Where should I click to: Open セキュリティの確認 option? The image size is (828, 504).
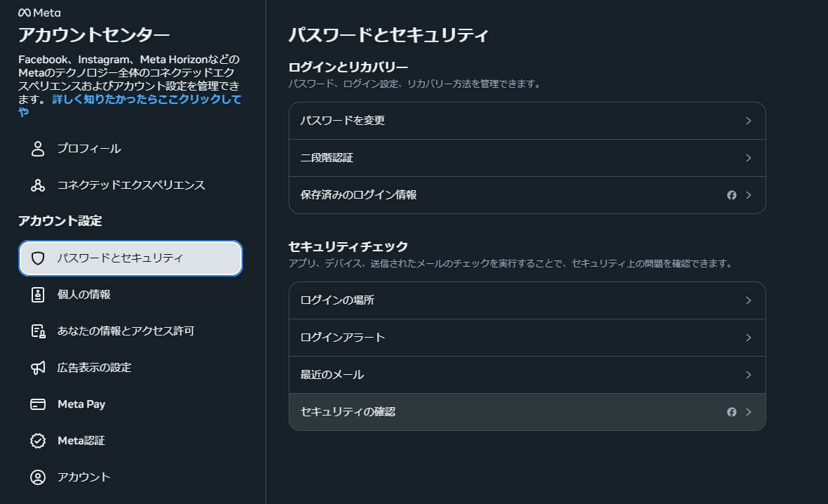click(x=527, y=412)
